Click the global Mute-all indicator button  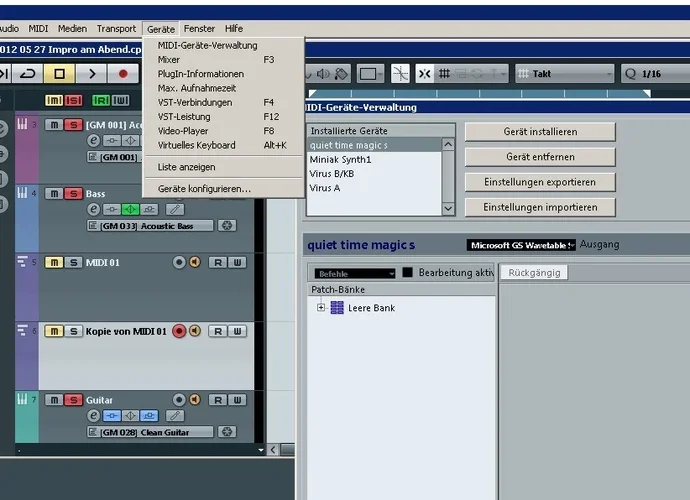tap(54, 100)
